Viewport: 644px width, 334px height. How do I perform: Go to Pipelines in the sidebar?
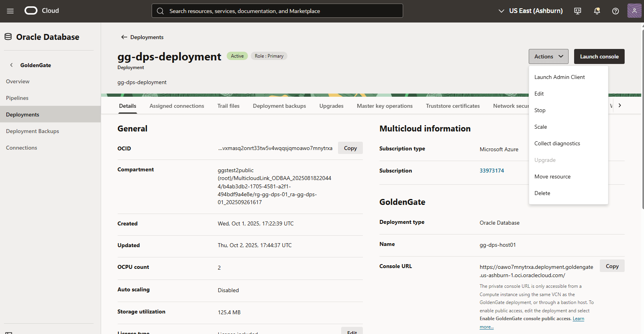click(17, 98)
